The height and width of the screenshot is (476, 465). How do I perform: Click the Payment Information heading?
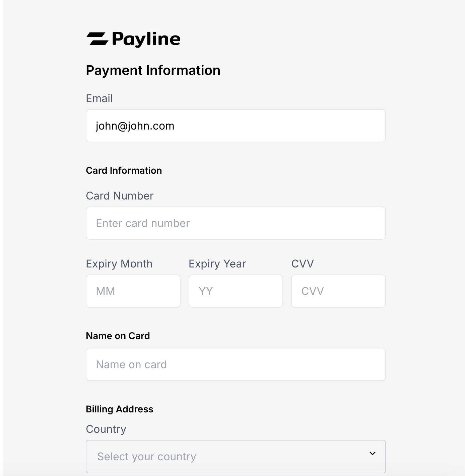coord(153,70)
